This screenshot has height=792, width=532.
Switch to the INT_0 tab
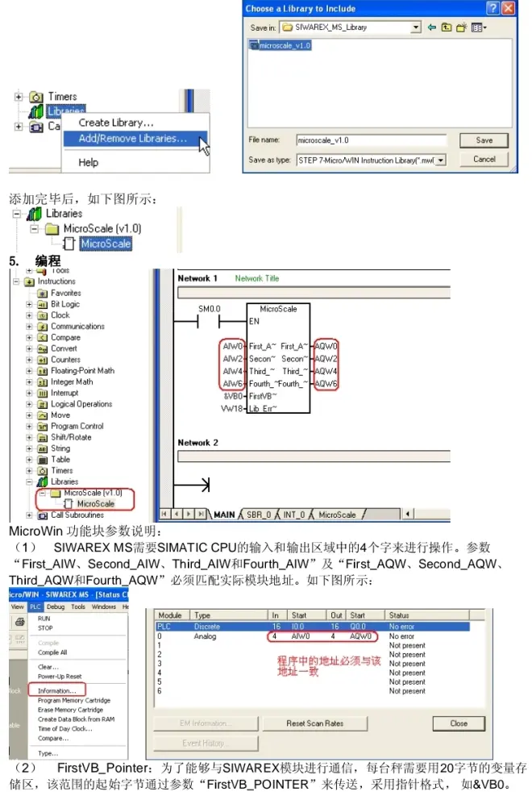point(293,515)
